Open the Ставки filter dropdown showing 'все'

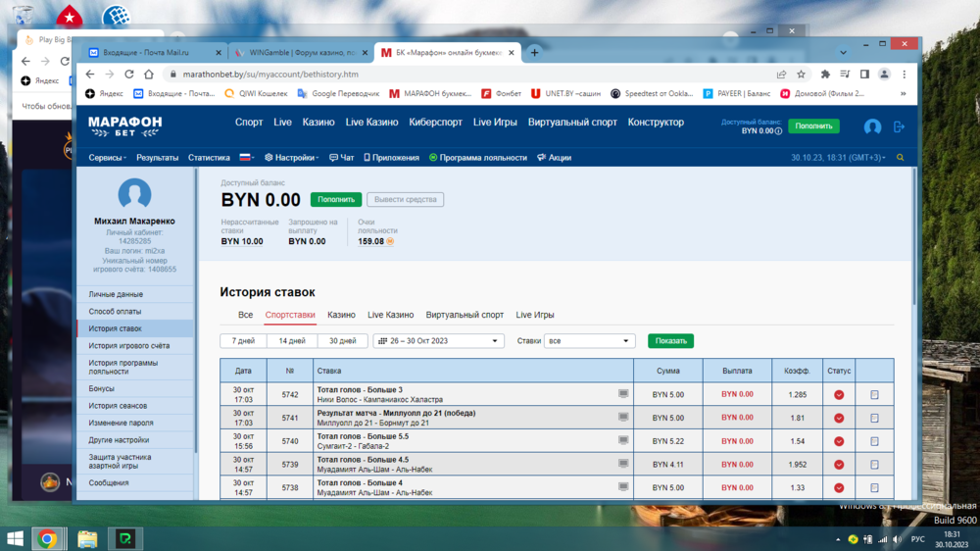point(591,341)
